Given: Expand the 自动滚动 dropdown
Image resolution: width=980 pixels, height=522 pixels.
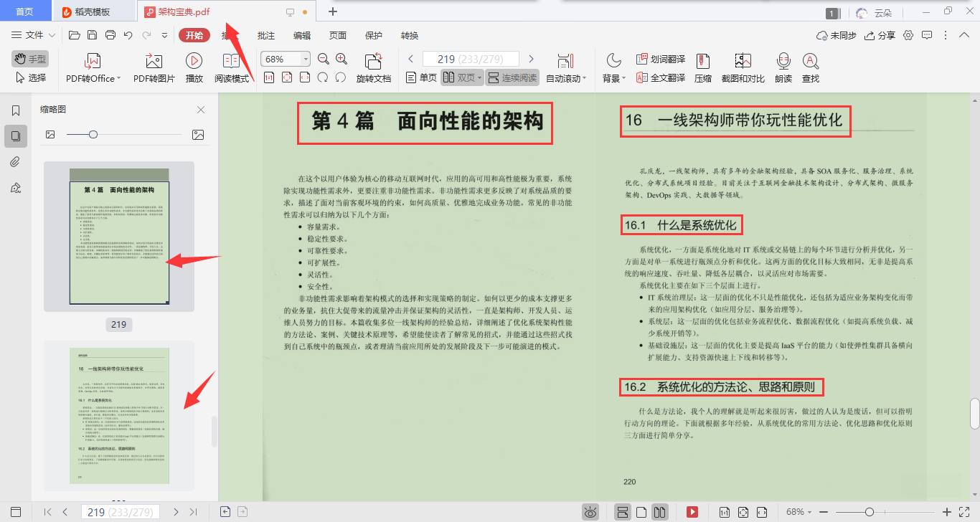Looking at the screenshot, I should [x=584, y=79].
